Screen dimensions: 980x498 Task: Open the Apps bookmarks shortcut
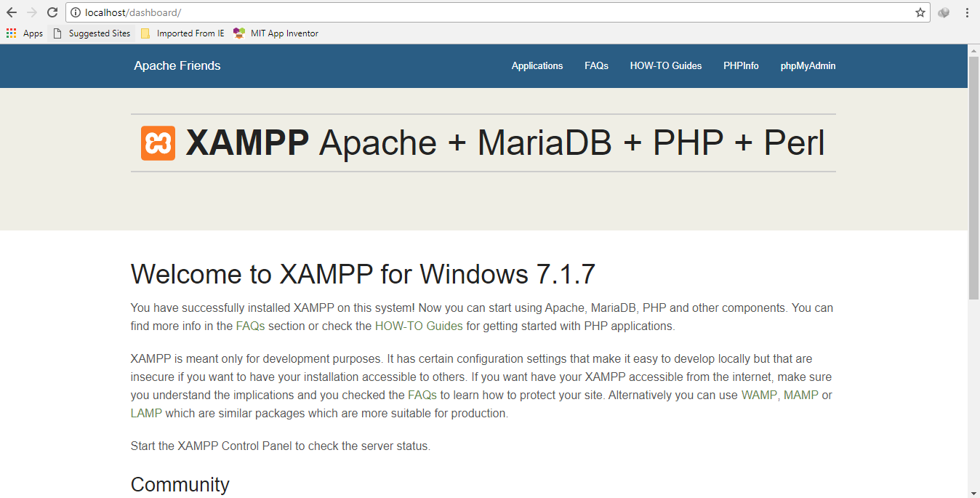pos(25,33)
